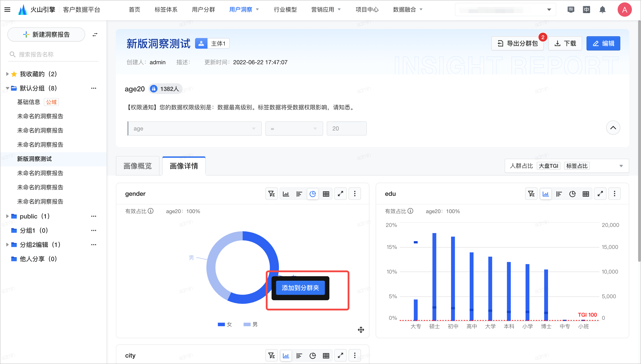Screen dimensions: 641x364
Task: Select pie chart view on gender card
Action: tap(312, 194)
